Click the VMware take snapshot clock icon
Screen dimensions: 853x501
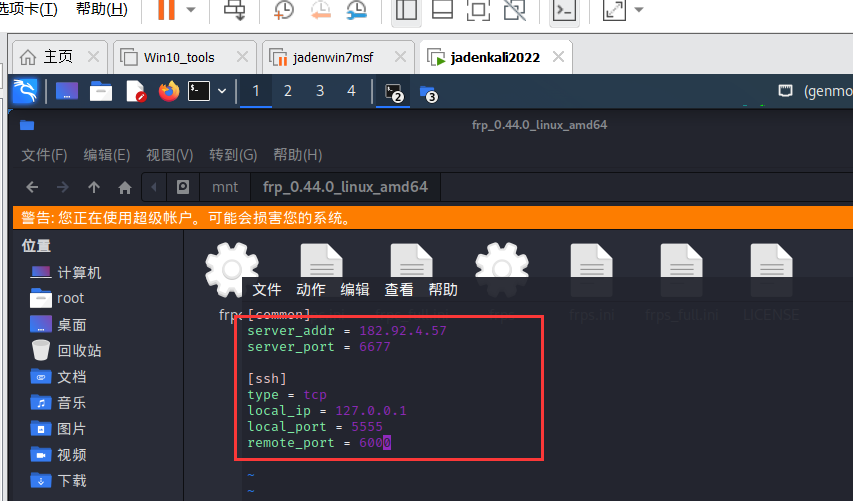[x=284, y=11]
